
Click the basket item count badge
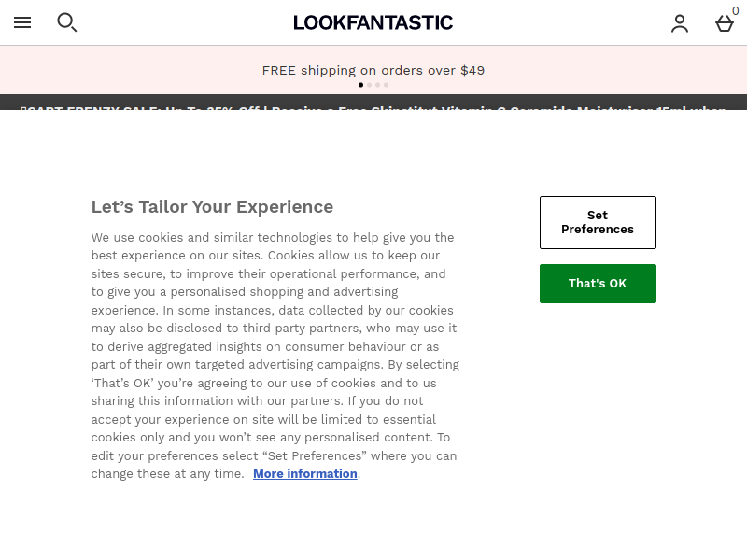pos(736,11)
